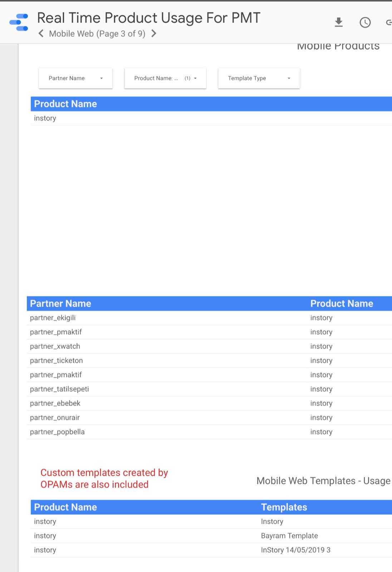The width and height of the screenshot is (392, 572).
Task: Select the partner_tatilsepeti row
Action: coord(59,389)
